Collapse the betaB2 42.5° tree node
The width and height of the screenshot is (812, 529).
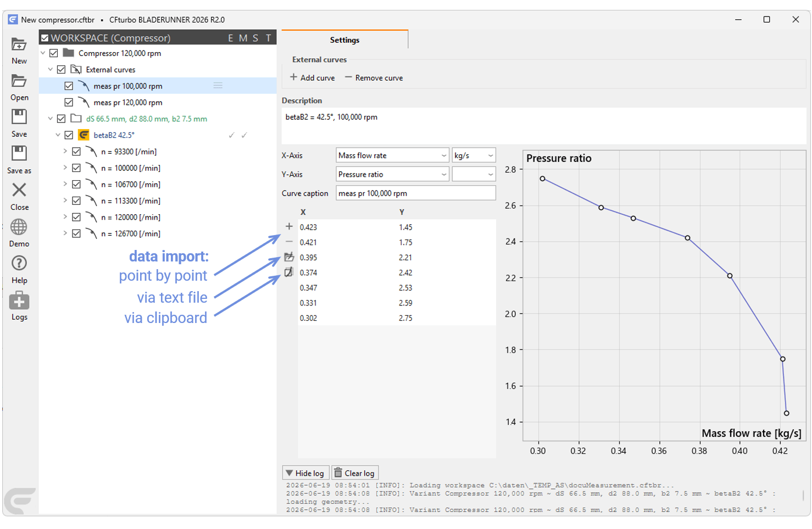(x=58, y=135)
